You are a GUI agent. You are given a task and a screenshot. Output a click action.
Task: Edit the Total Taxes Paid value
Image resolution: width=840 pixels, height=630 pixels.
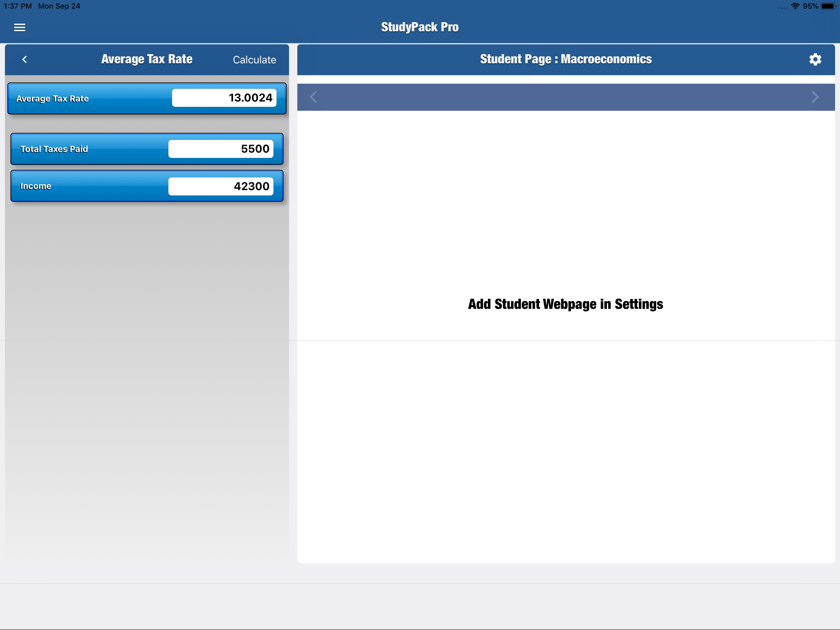pyautogui.click(x=221, y=149)
